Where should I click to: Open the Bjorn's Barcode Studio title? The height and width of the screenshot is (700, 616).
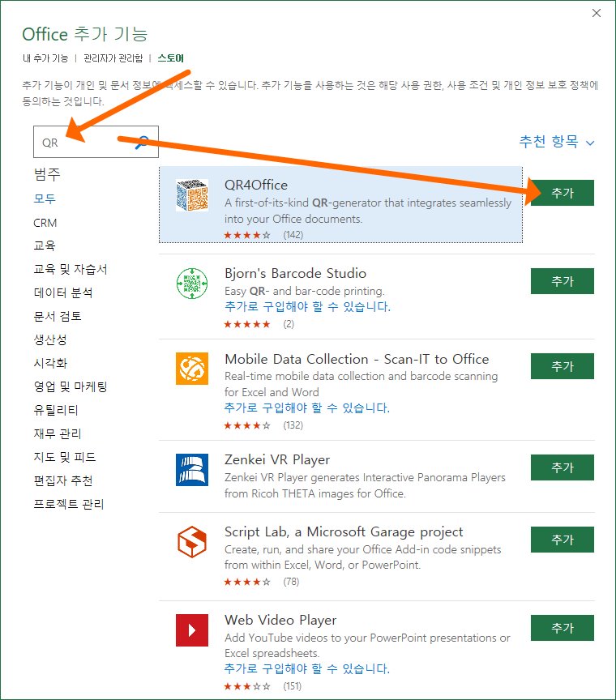click(x=295, y=273)
